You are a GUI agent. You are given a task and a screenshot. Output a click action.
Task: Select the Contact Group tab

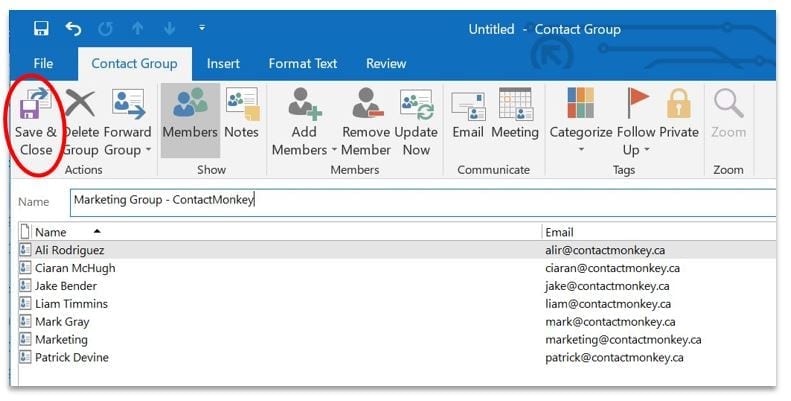coord(134,64)
